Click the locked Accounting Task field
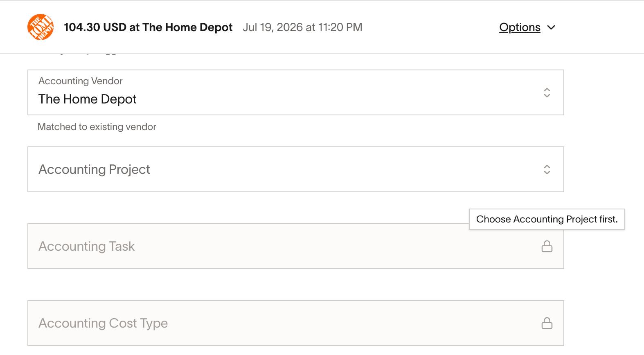 (296, 246)
